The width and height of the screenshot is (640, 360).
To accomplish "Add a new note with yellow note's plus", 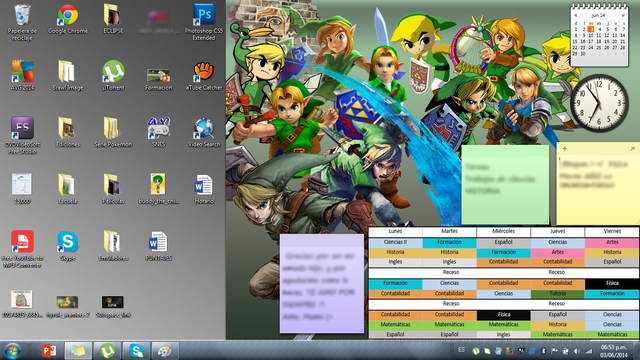I will [x=564, y=149].
